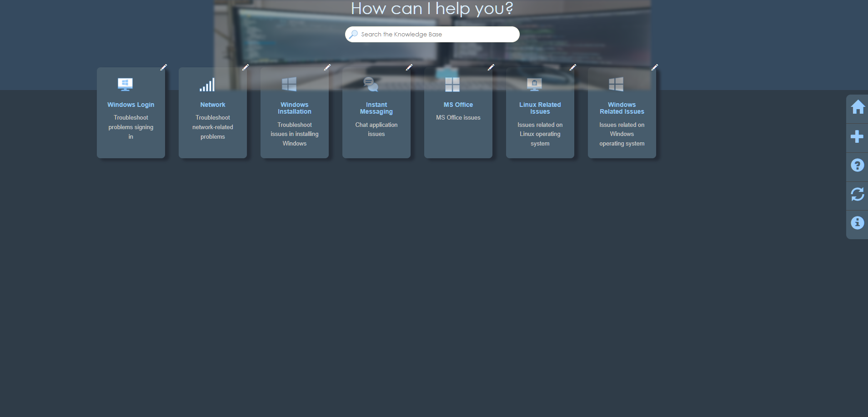The width and height of the screenshot is (868, 417).
Task: Click the chat bubbles icon on Instant Messaging
Action: coord(371,85)
